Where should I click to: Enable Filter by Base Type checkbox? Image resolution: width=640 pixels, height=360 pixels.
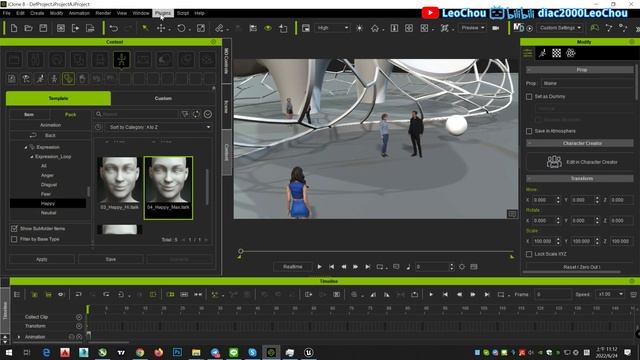click(14, 239)
